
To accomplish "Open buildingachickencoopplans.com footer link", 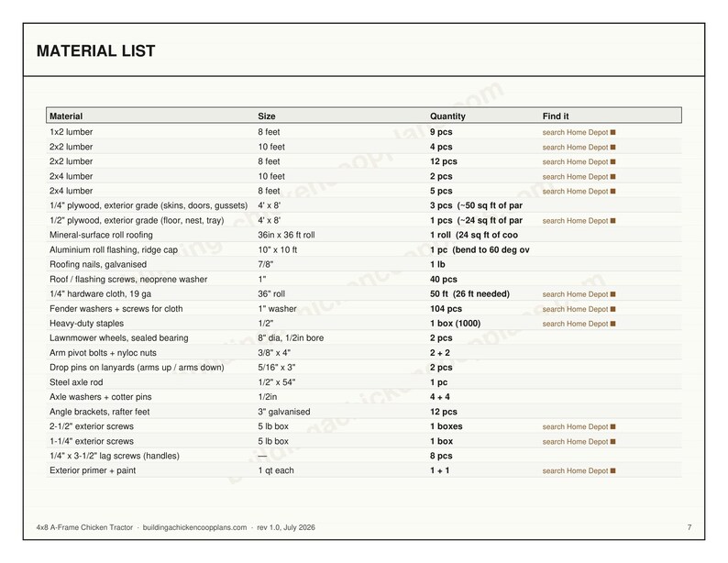I will coord(194,527).
